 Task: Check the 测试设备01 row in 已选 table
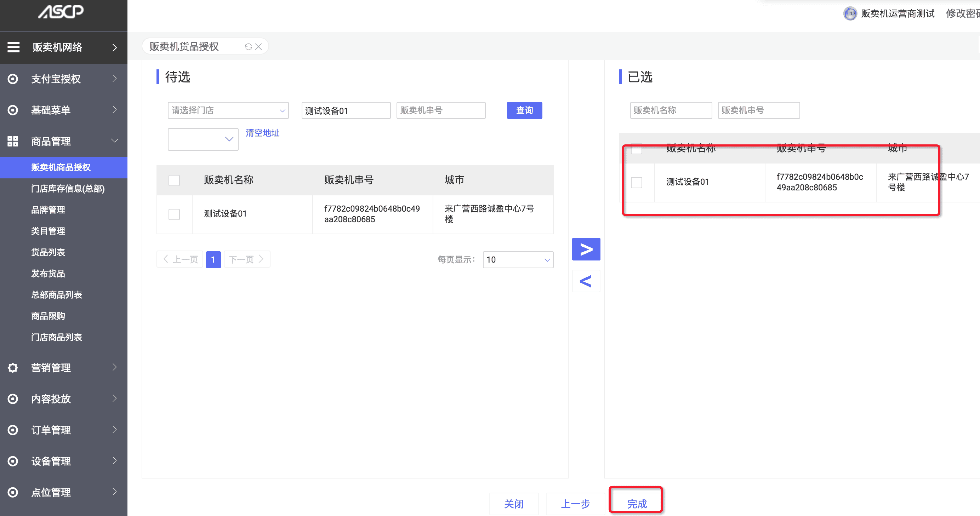[637, 182]
